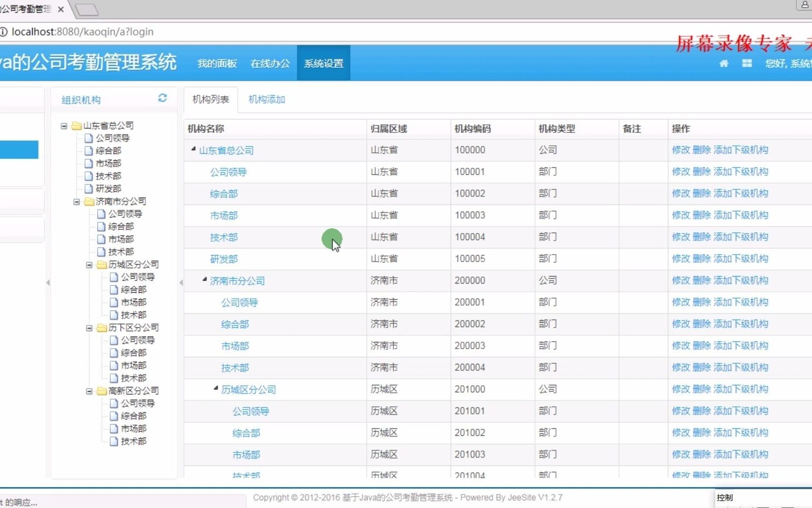The height and width of the screenshot is (508, 812).
Task: Open the 技术部 link in row 100004
Action: [224, 237]
